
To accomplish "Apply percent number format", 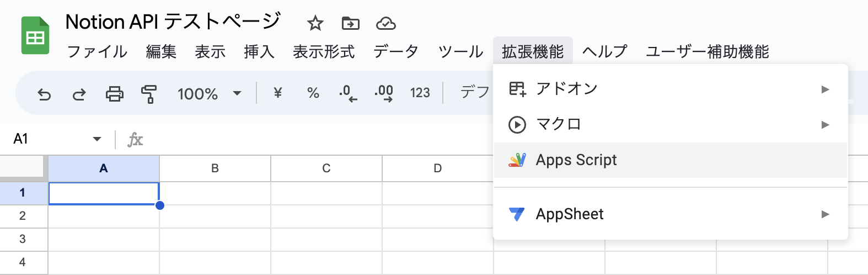I will pyautogui.click(x=313, y=93).
